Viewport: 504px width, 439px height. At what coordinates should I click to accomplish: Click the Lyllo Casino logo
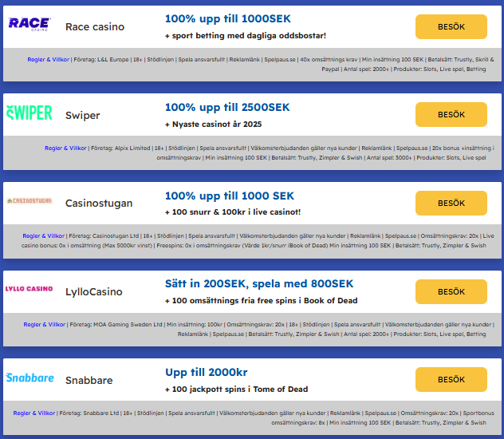pyautogui.click(x=30, y=289)
